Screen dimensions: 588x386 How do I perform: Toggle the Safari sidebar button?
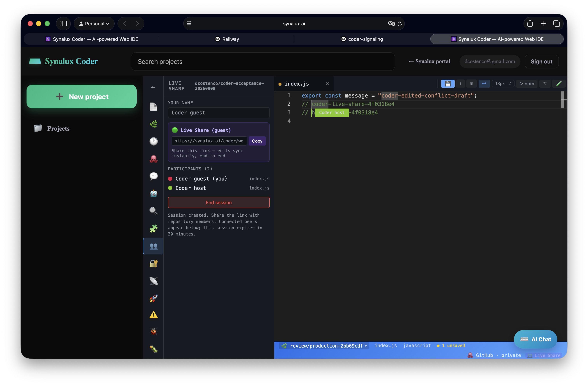(63, 24)
